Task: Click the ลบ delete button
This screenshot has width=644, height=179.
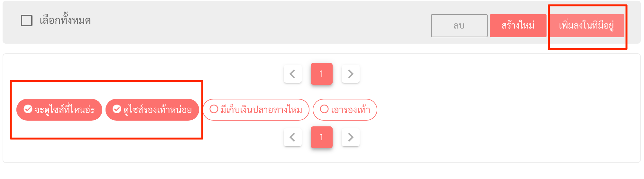Action: pos(459,26)
